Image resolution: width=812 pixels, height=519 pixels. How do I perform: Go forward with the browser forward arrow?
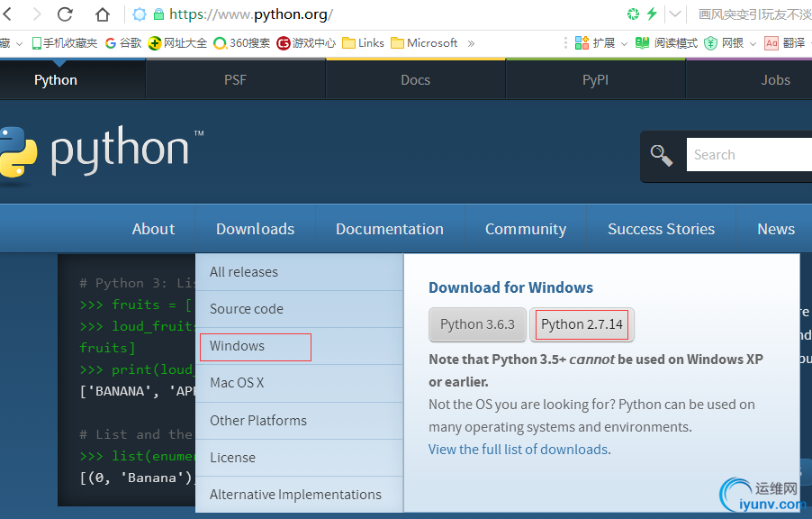click(37, 14)
